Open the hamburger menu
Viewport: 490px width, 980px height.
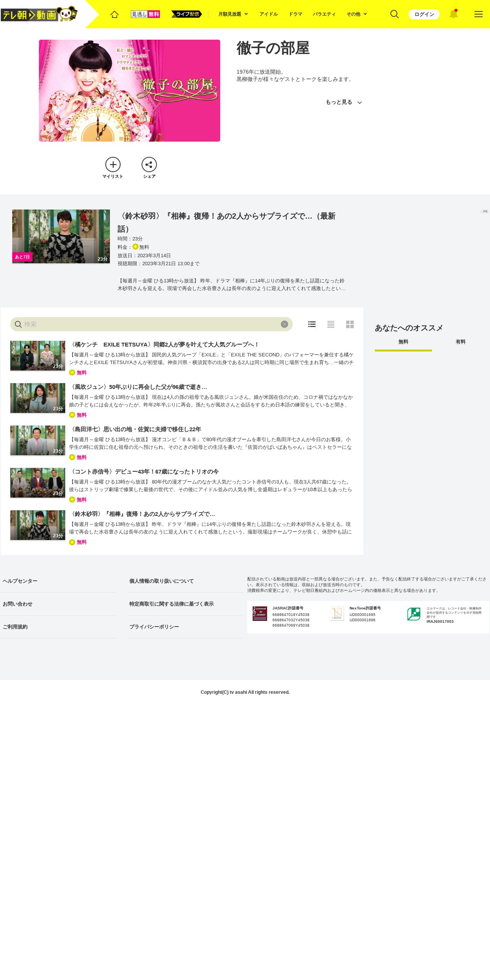coord(479,14)
